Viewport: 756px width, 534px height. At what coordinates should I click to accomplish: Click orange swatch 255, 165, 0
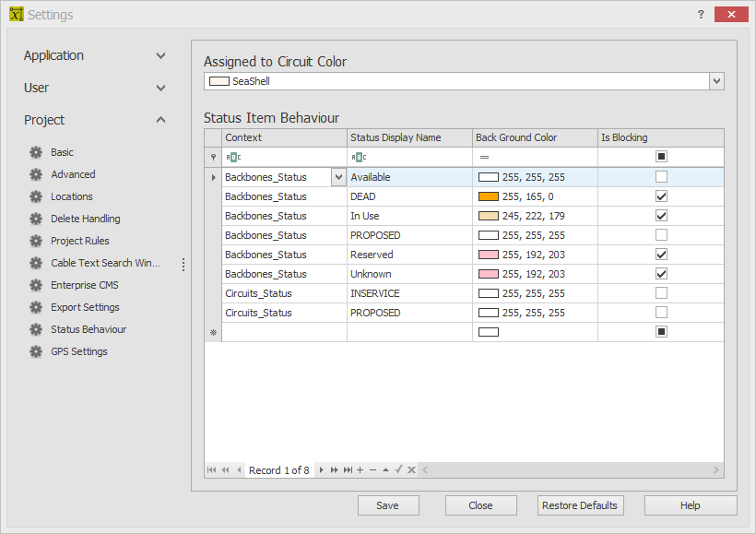click(489, 196)
